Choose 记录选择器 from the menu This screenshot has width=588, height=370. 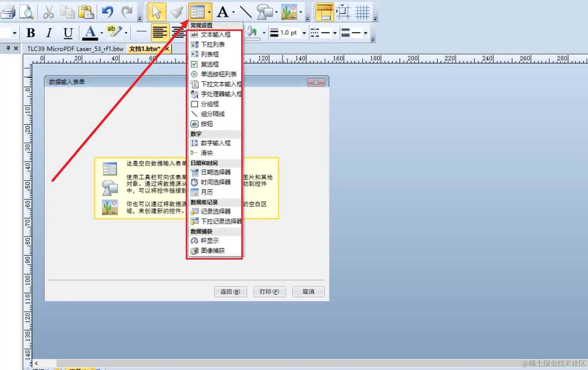215,212
